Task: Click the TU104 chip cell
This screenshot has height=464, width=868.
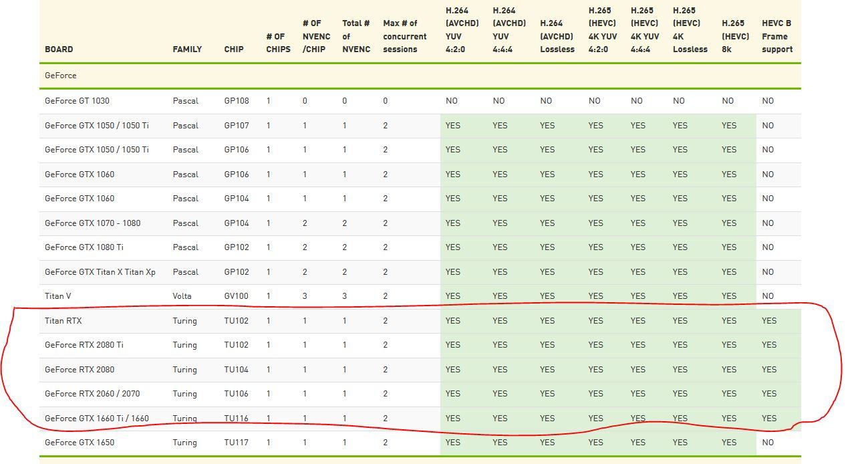Action: pos(236,370)
